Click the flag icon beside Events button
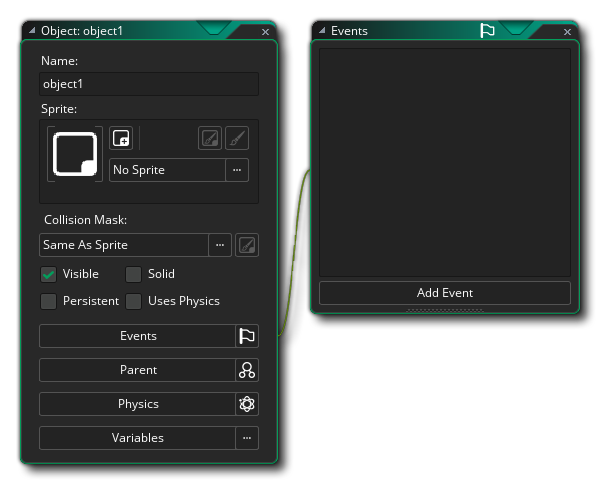Viewport: 600px width, 484px height. coord(247,336)
